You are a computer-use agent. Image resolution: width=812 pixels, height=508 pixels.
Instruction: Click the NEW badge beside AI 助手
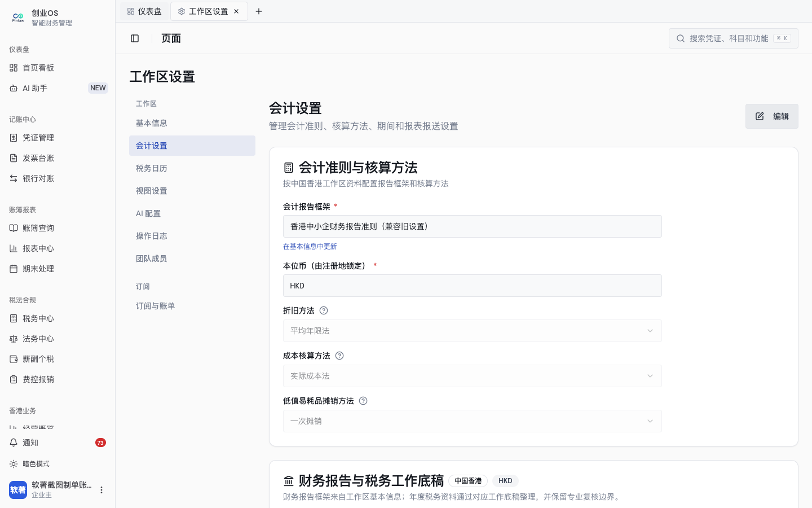(98, 88)
